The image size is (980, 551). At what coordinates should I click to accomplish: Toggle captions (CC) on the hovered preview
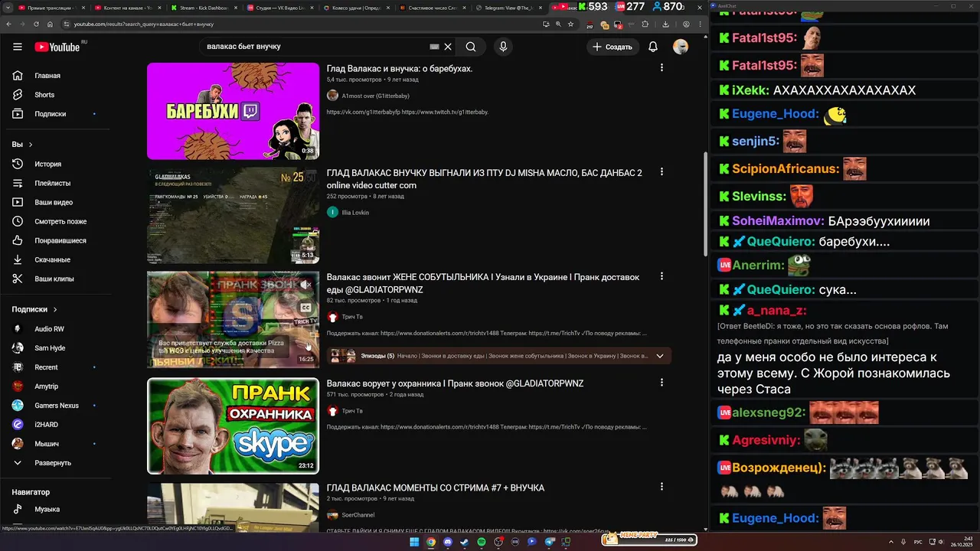coord(305,308)
